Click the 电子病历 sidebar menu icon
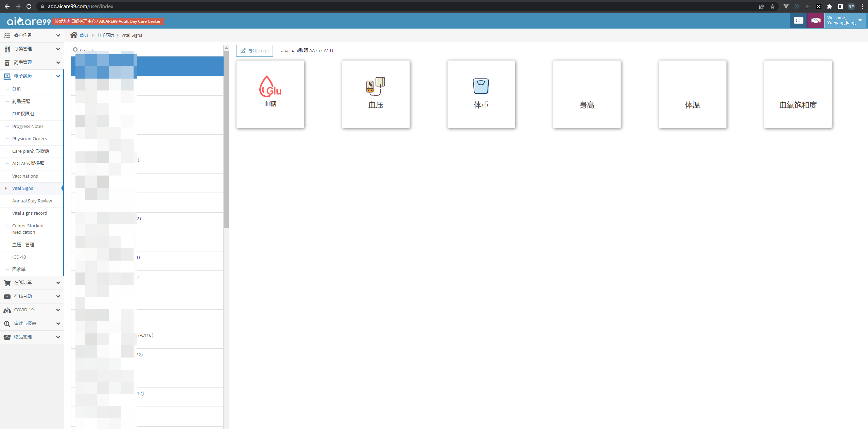Viewport: 868px width, 429px height. pyautogui.click(x=8, y=76)
